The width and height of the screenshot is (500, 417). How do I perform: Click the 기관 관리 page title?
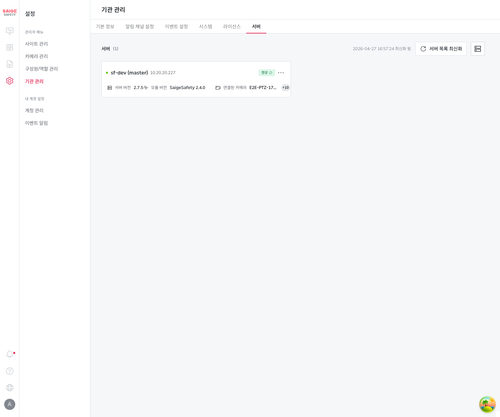(x=113, y=10)
